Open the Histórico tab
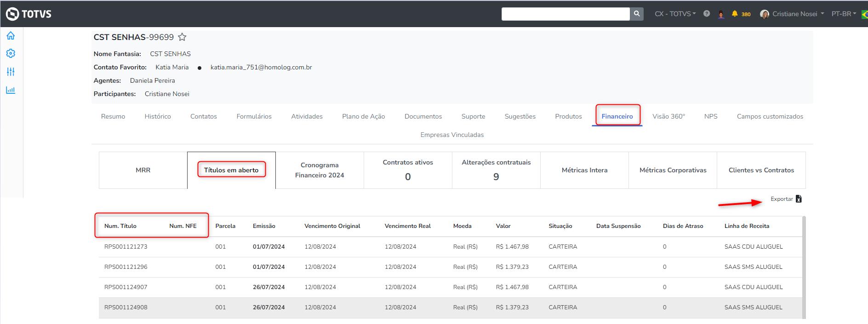The width and height of the screenshot is (868, 324). tap(158, 116)
